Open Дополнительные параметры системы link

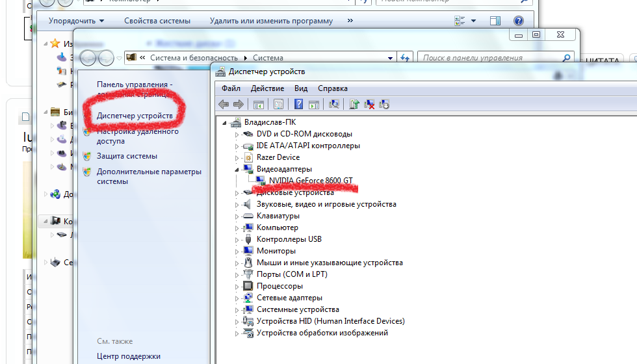point(149,176)
